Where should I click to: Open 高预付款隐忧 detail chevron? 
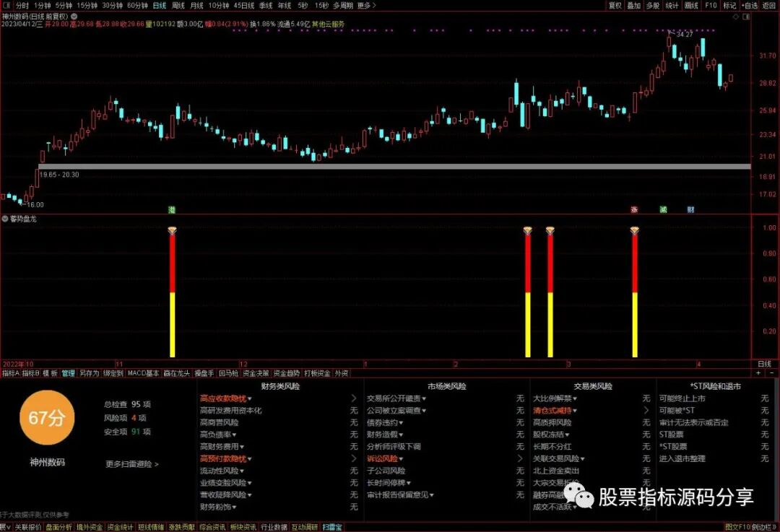354,458
